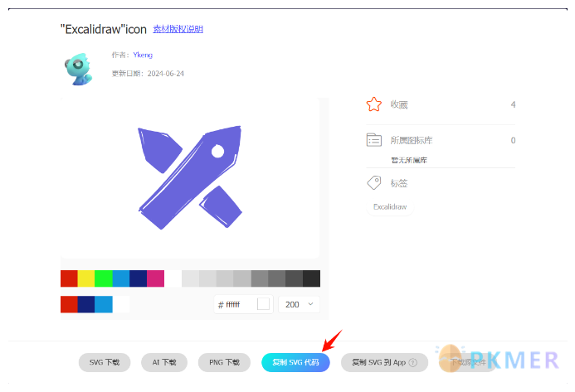Open the 200 size dropdown
575x392 pixels.
300,304
